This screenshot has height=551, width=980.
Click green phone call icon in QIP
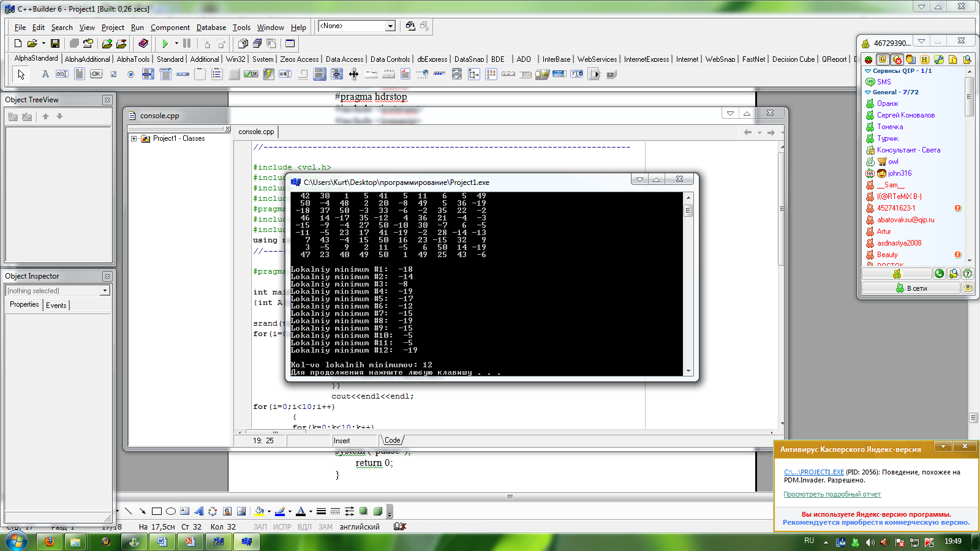939,274
